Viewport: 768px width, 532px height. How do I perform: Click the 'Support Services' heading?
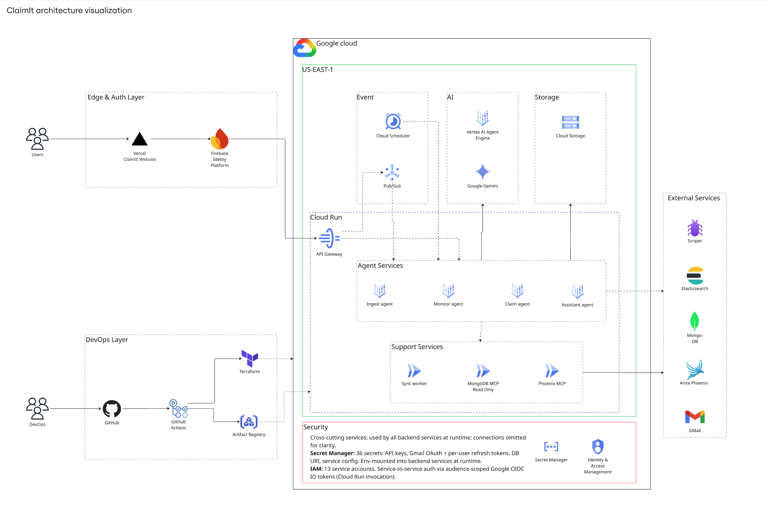tap(417, 347)
